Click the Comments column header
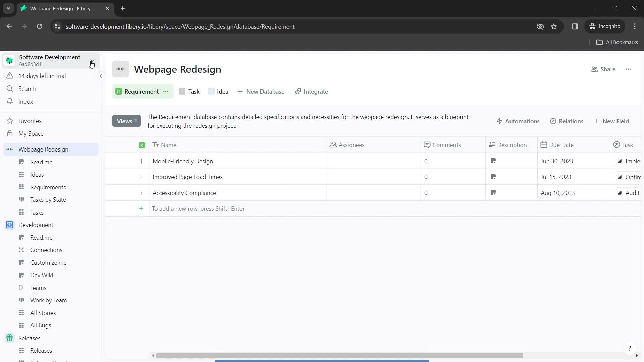Image resolution: width=644 pixels, height=362 pixels. point(453,145)
